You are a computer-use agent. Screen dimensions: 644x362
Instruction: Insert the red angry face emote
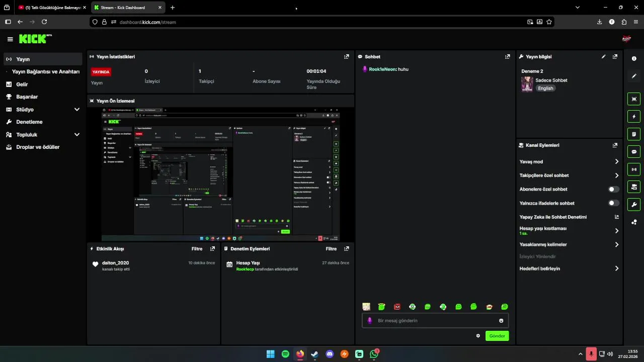pyautogui.click(x=397, y=307)
